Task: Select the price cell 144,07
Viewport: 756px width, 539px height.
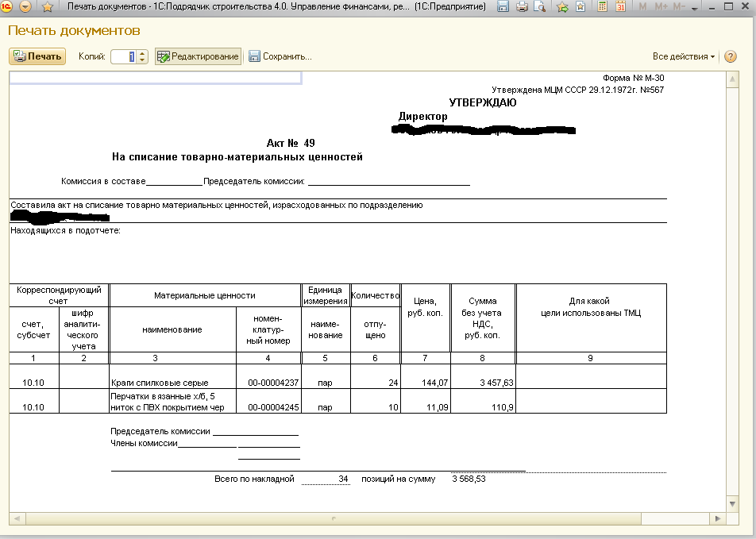Action: point(426,376)
